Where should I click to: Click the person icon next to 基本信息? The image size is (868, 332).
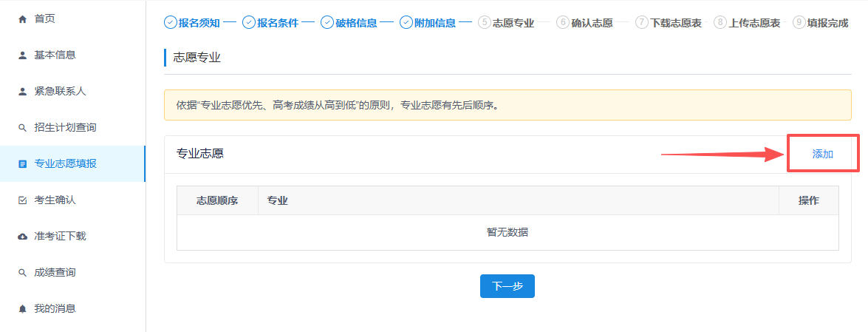(22, 55)
